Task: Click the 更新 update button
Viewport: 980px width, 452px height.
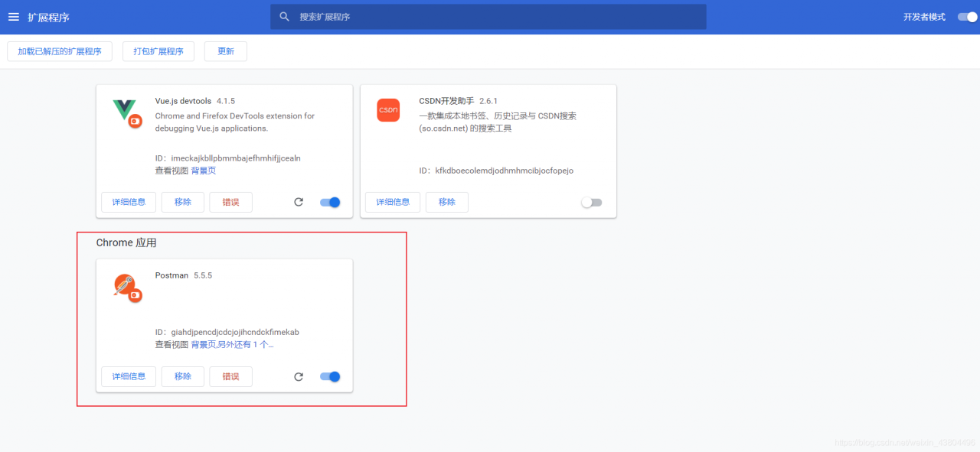Action: [x=226, y=51]
